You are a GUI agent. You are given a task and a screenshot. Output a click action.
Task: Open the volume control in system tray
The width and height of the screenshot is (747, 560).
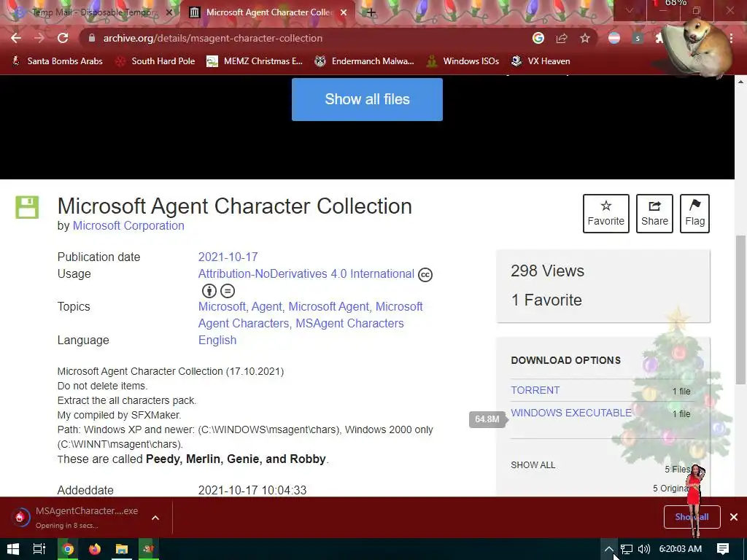[643, 549]
